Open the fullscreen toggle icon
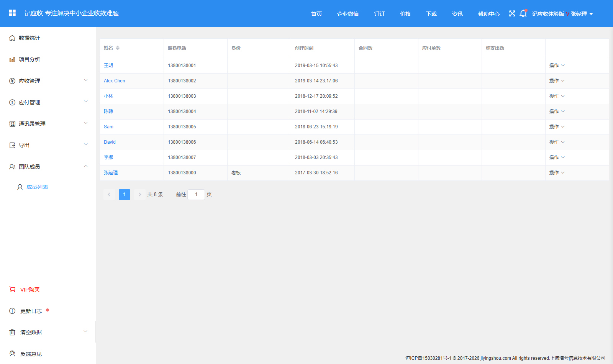The width and height of the screenshot is (613, 364). pos(512,13)
